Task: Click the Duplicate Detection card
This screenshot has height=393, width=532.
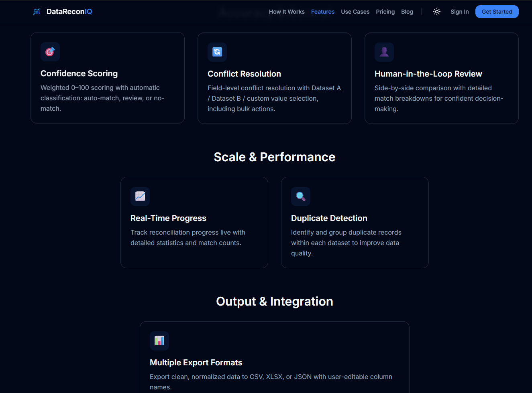Action: [355, 222]
